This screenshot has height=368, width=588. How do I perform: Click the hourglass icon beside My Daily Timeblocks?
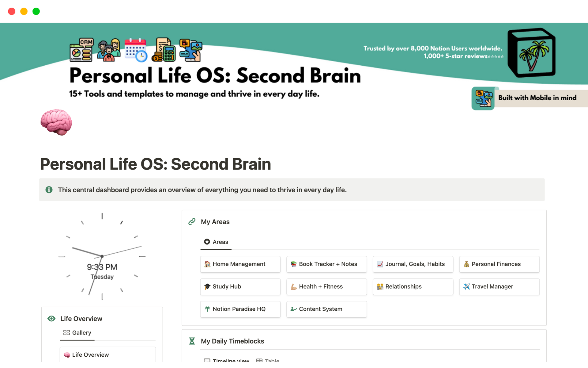coord(192,341)
